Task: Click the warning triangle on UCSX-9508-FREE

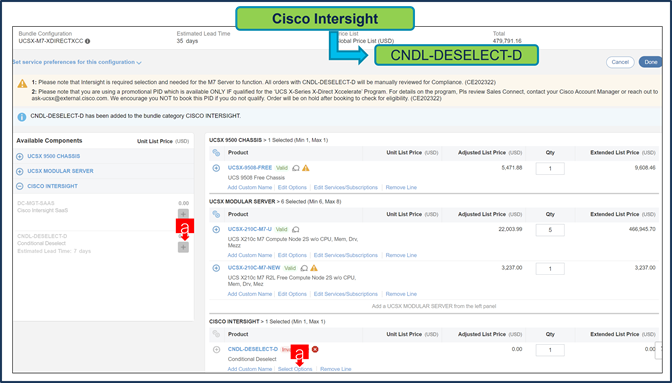Action: pyautogui.click(x=306, y=168)
